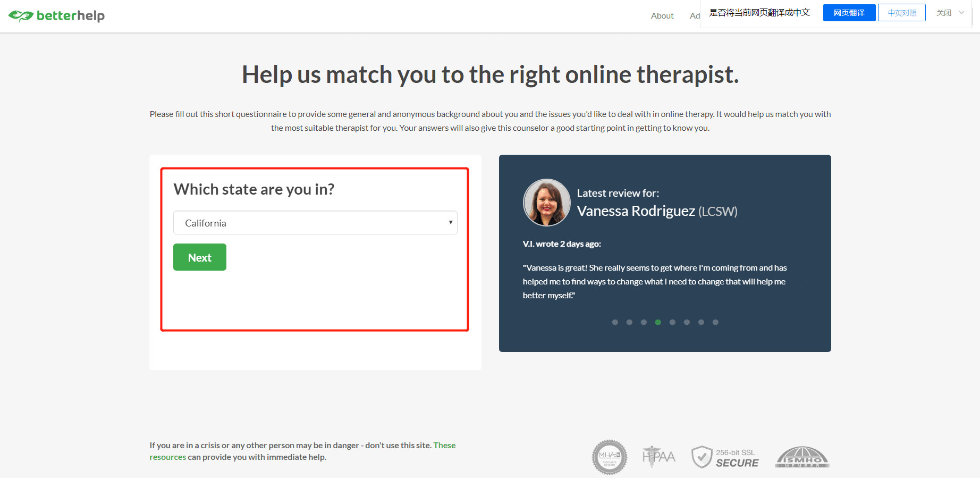Open the state dropdown showing California
This screenshot has height=478, width=980.
(315, 223)
